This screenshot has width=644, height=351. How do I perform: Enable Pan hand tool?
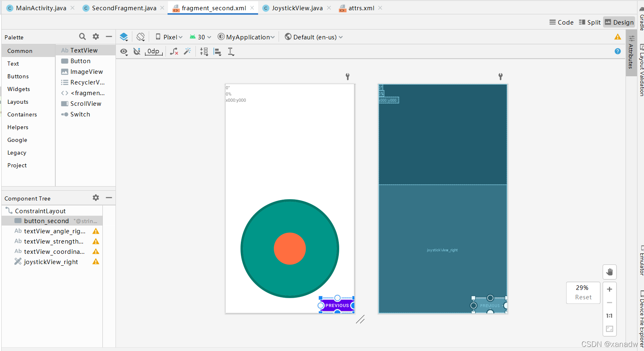[x=610, y=272]
